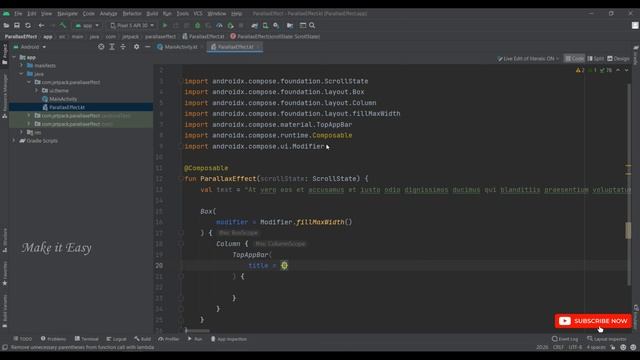Click the '4 spaces' indent status entry
The height and width of the screenshot is (360, 640).
(596, 347)
